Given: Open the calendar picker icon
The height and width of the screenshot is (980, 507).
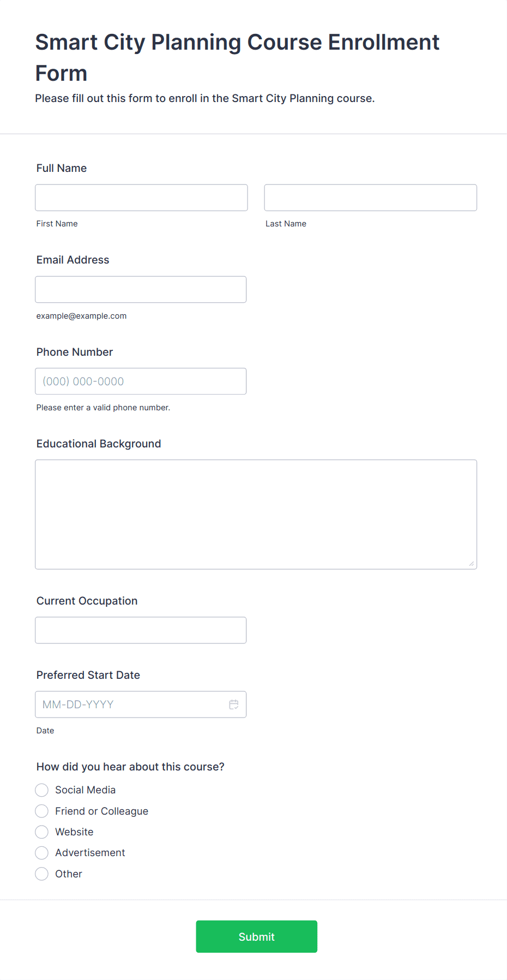Looking at the screenshot, I should coord(233,704).
